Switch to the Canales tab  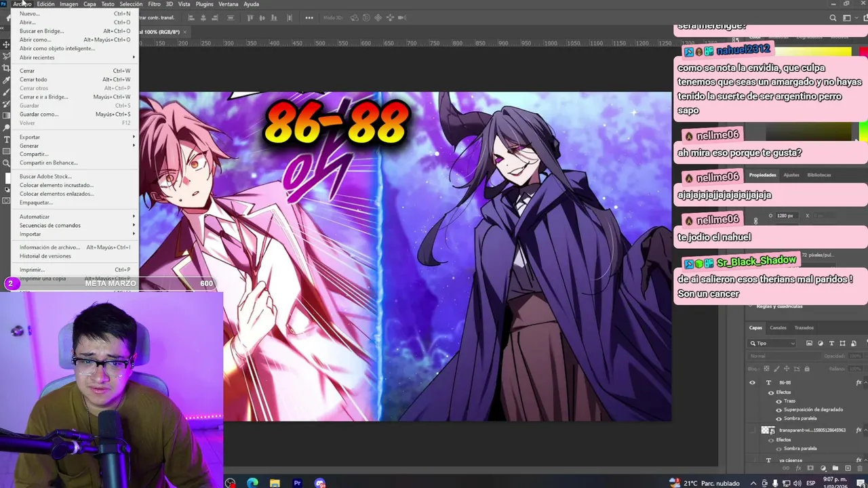click(x=778, y=328)
